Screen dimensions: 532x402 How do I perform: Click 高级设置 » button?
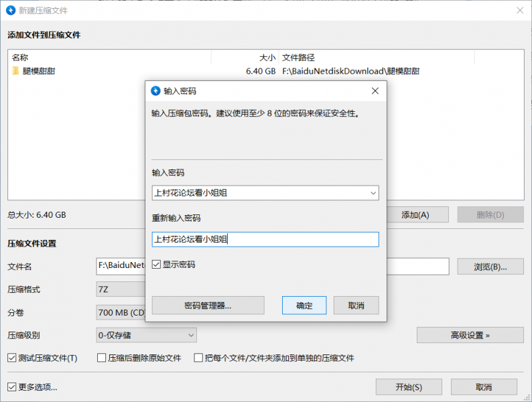pos(470,335)
